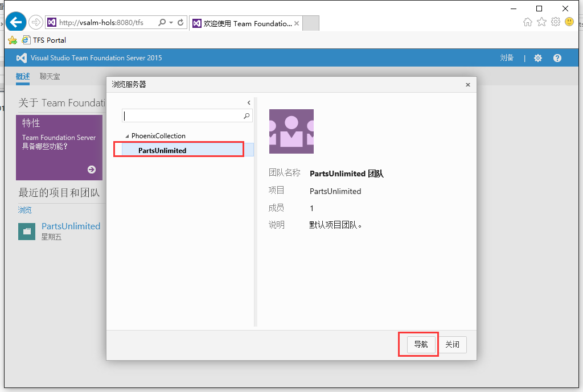This screenshot has height=392, width=583.
Task: Open the TFS administration gear icon
Action: click(x=538, y=58)
